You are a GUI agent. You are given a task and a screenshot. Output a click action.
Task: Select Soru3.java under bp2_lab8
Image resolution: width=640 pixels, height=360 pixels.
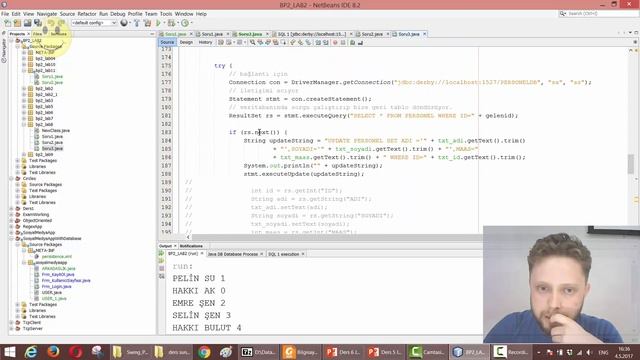(x=52, y=149)
